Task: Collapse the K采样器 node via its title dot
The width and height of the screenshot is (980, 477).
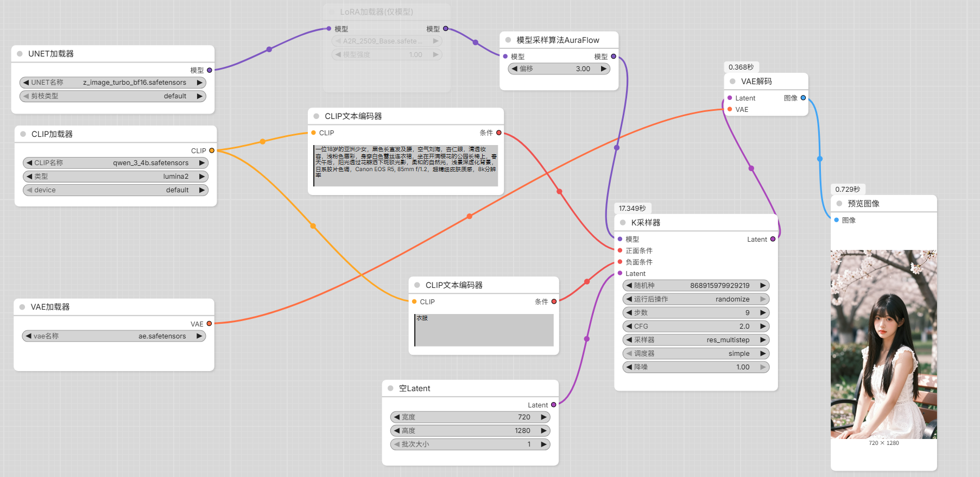Action: (x=623, y=223)
